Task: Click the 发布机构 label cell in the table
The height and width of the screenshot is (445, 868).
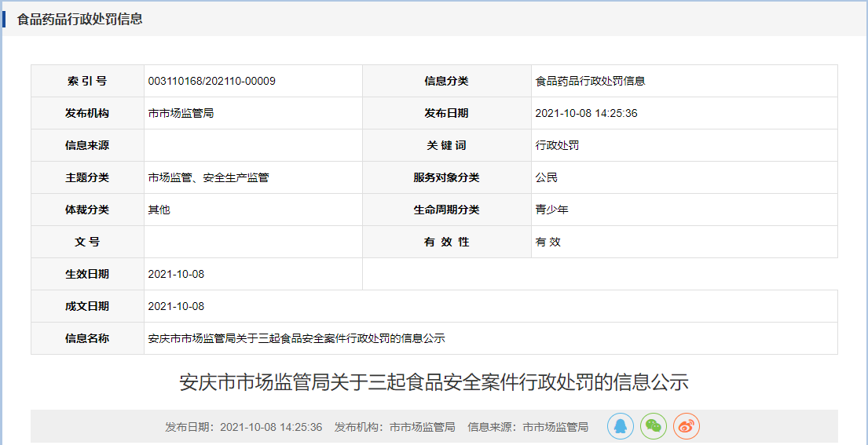Action: tap(87, 113)
